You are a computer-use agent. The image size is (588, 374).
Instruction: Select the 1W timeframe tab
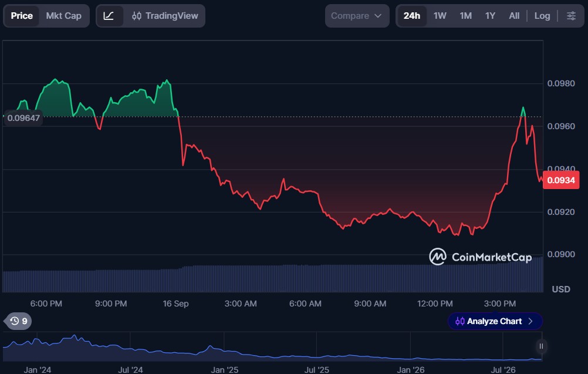[x=440, y=16]
